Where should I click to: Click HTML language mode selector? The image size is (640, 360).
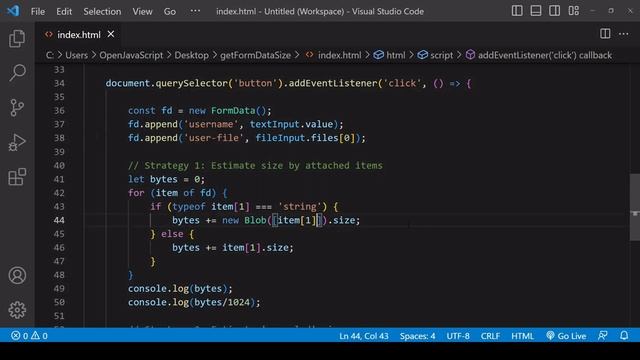(522, 336)
